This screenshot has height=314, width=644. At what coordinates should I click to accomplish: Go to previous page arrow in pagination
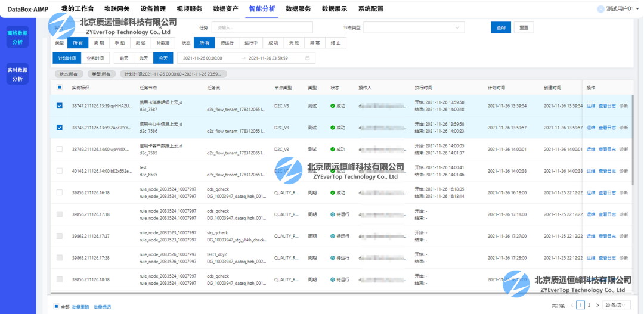click(572, 306)
